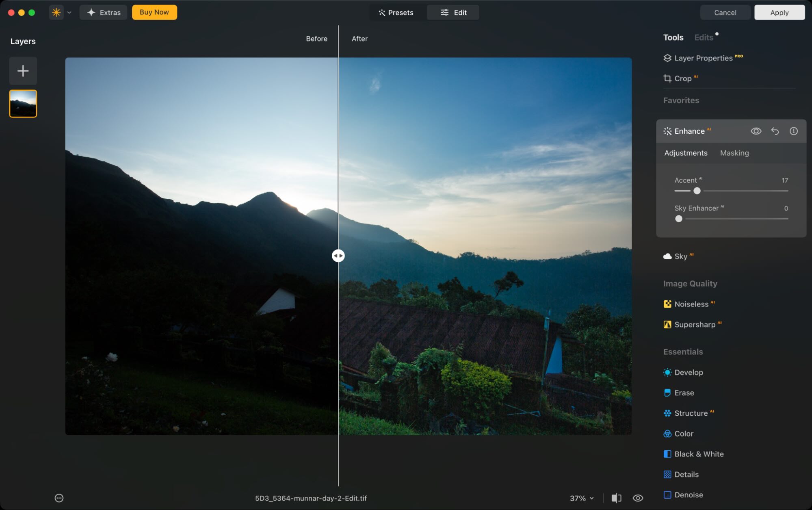Image resolution: width=812 pixels, height=510 pixels.
Task: Toggle quick preview with the bottom-right eye icon
Action: coord(638,498)
